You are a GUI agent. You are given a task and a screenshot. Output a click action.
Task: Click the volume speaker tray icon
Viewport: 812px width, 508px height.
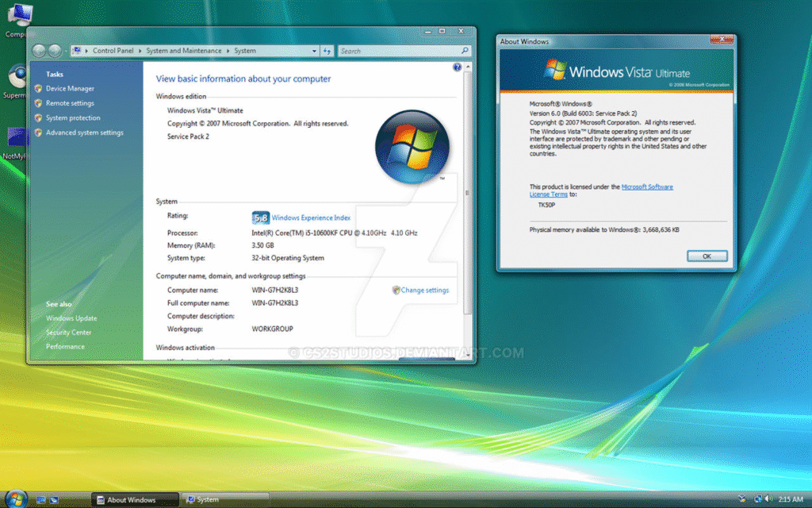click(768, 499)
